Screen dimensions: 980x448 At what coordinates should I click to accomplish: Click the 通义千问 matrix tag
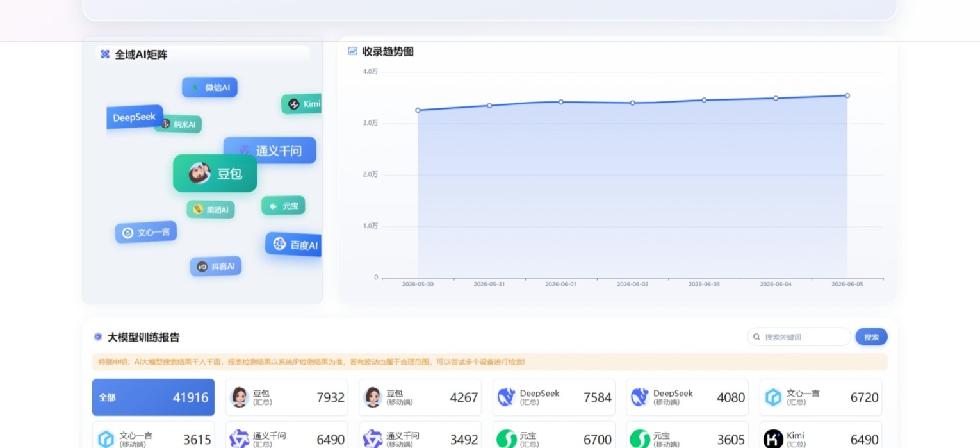pos(270,151)
